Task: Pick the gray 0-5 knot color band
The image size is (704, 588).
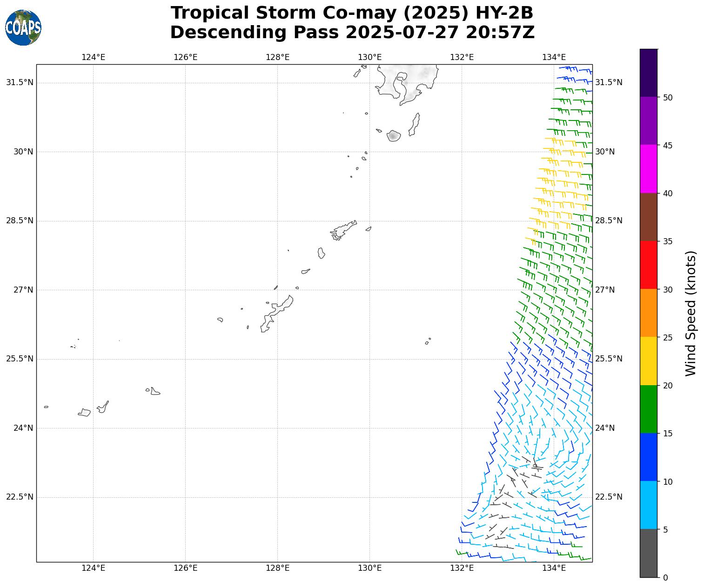Action: click(x=648, y=553)
